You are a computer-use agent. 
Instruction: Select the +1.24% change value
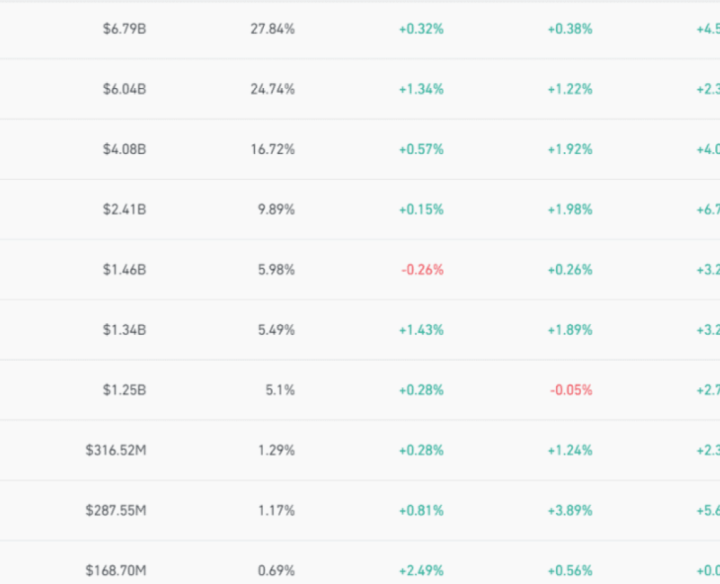coord(570,450)
